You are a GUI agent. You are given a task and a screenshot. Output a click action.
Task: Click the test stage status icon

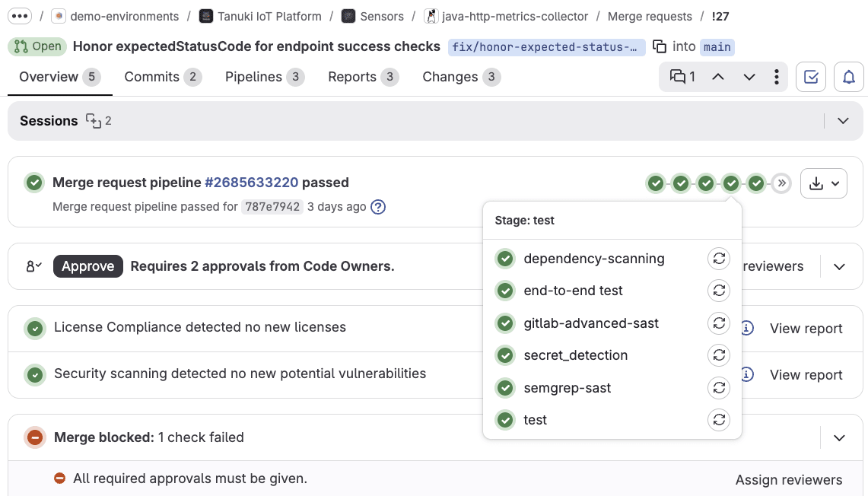[x=731, y=183]
